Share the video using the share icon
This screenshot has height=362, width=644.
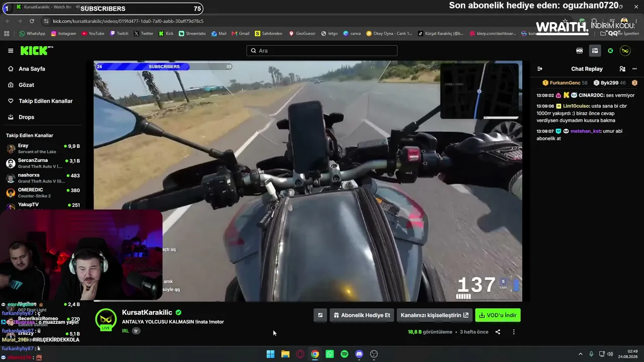[x=498, y=332]
